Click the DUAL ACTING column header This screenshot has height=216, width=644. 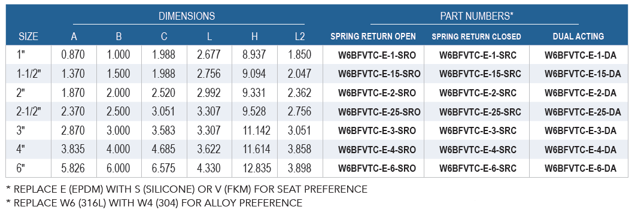(x=578, y=36)
